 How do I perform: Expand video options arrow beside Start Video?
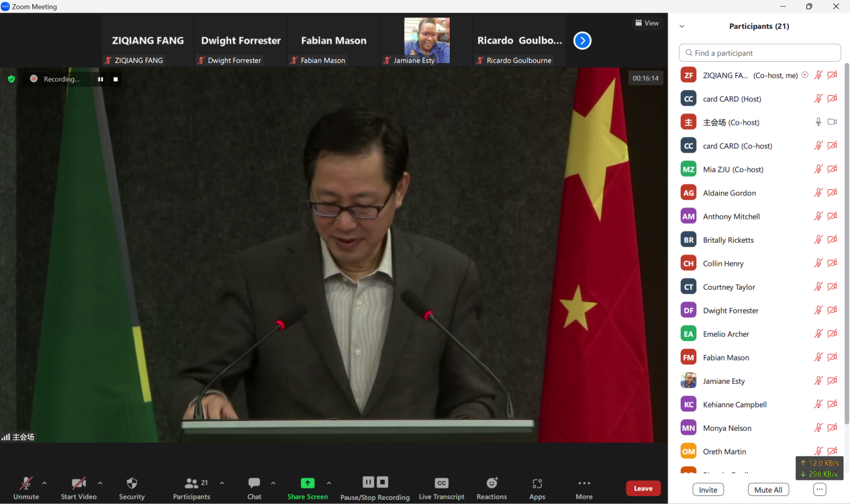click(x=100, y=483)
